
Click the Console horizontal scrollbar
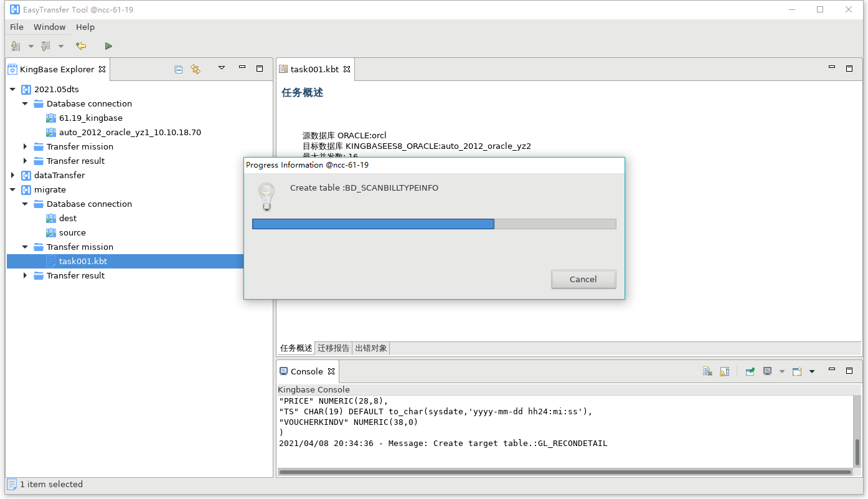click(x=565, y=472)
